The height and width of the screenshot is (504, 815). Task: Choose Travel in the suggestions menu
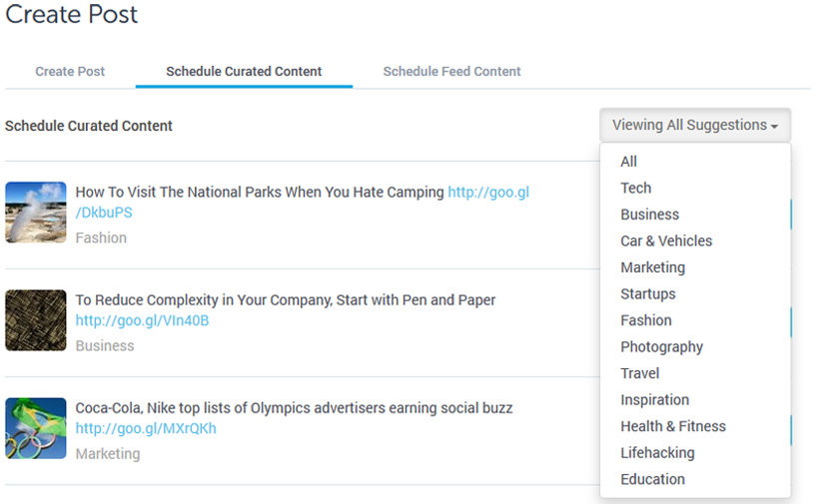tap(639, 373)
